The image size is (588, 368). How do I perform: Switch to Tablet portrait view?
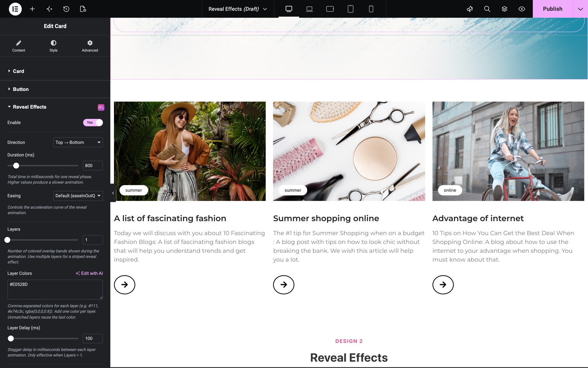point(351,9)
